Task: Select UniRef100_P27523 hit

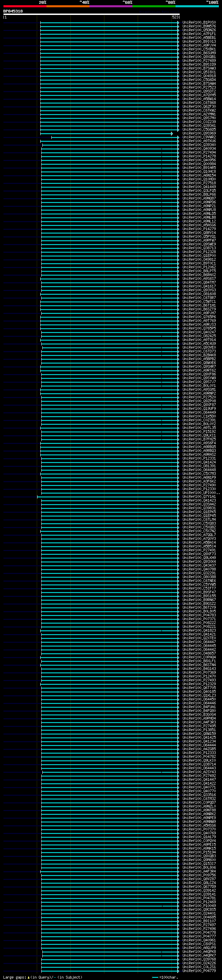Action: click(x=199, y=88)
